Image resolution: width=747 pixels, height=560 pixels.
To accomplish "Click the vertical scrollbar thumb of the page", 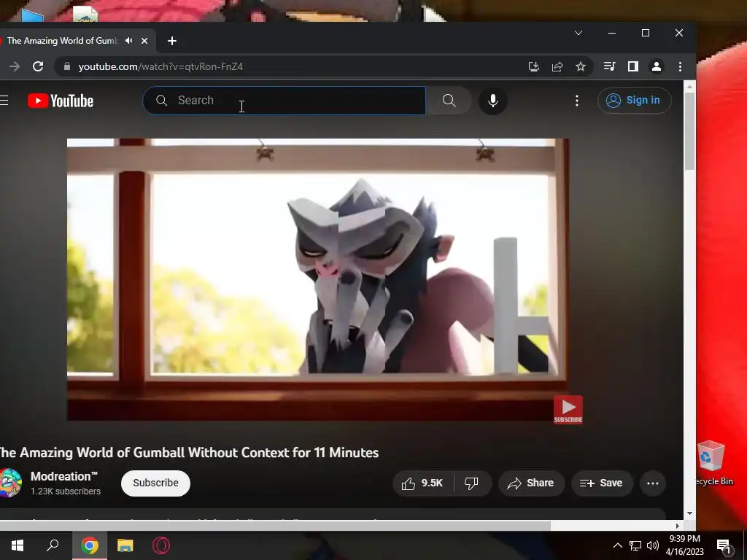I will coord(689,131).
